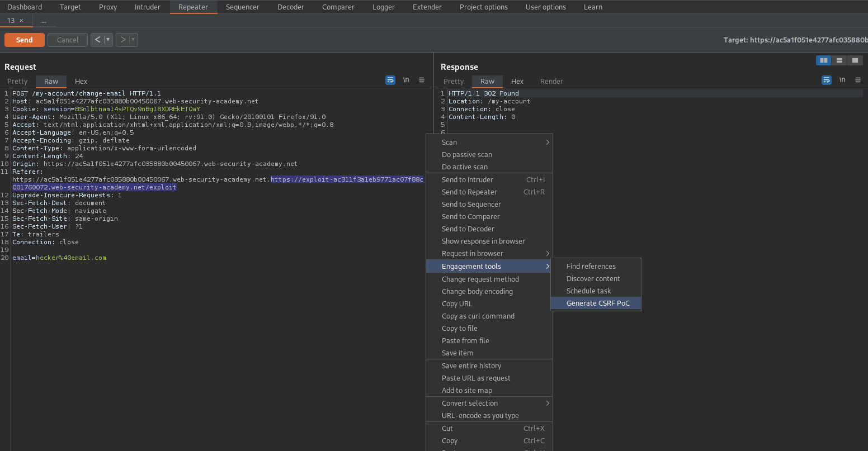Open Response panel hamburger options menu
Screen dimensions: 868x451
858,80
